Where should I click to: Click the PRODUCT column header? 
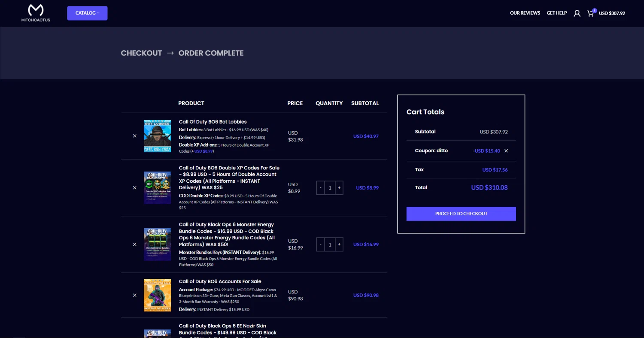click(x=191, y=103)
